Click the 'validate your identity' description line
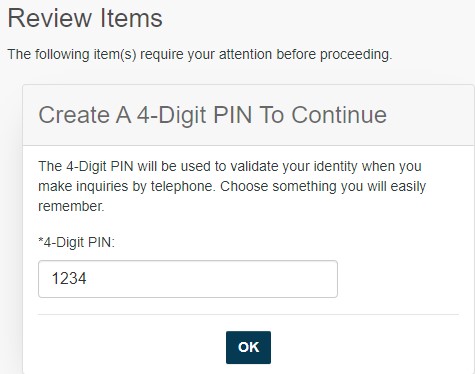The height and width of the screenshot is (374, 475). (230, 166)
